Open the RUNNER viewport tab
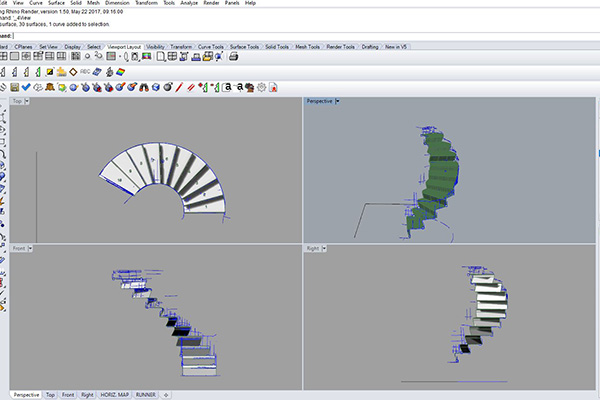The width and height of the screenshot is (600, 400). pos(145,395)
